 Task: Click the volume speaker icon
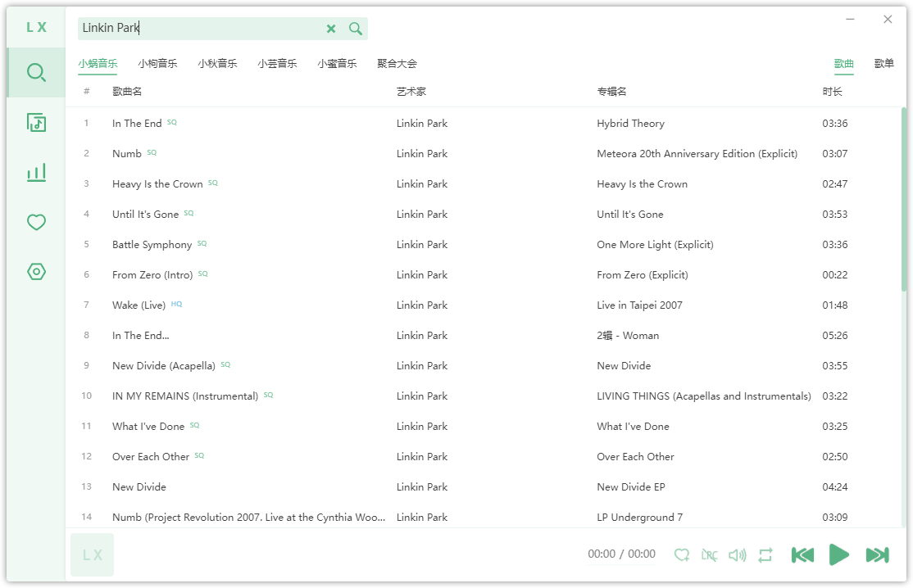[738, 555]
